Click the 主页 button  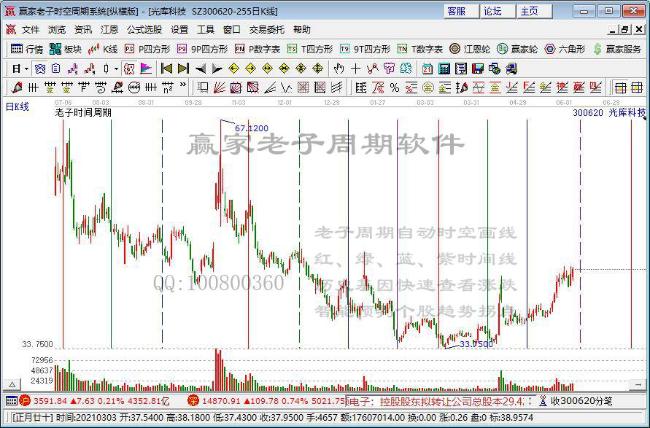point(535,11)
